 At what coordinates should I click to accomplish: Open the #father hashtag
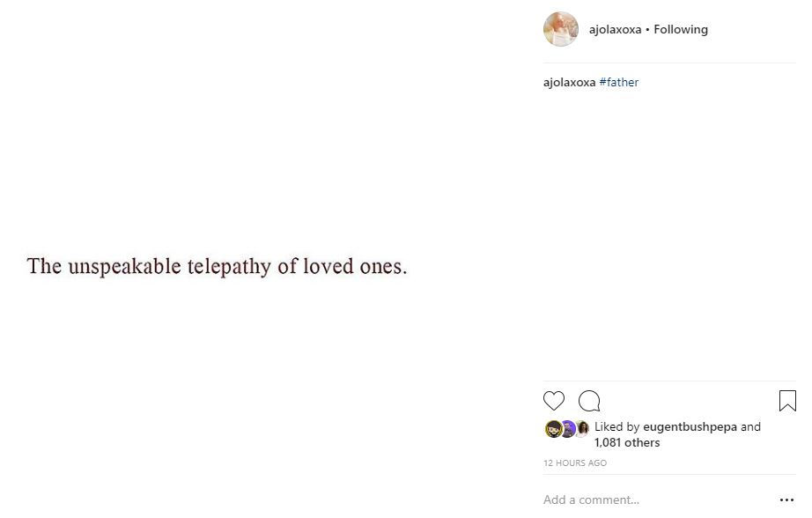(x=619, y=82)
